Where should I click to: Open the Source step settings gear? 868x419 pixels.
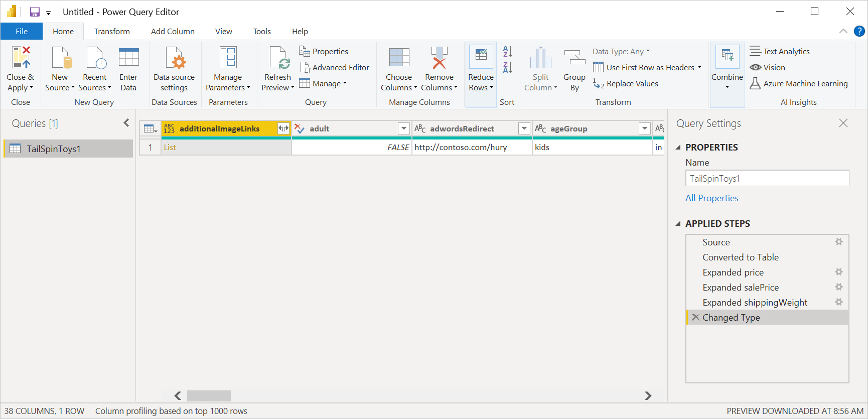[839, 242]
